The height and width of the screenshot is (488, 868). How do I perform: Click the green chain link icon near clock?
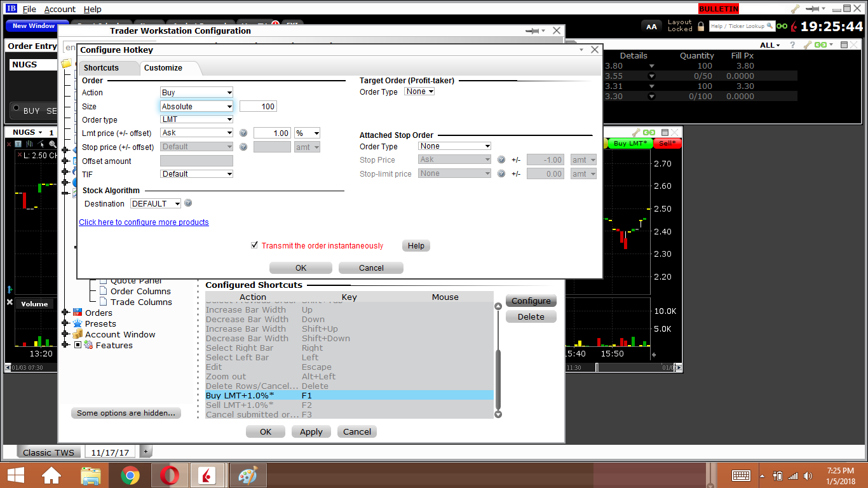[x=781, y=27]
